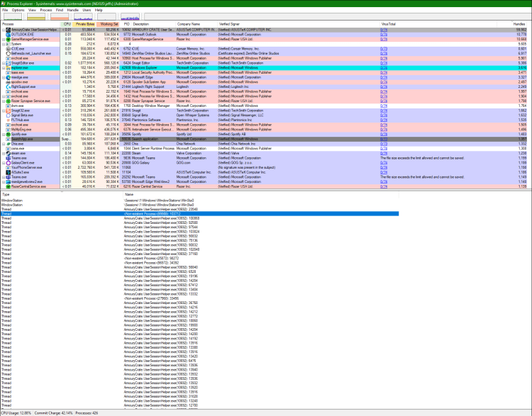
Task: Click the CPU Usage status bar entry
Action: (16, 413)
